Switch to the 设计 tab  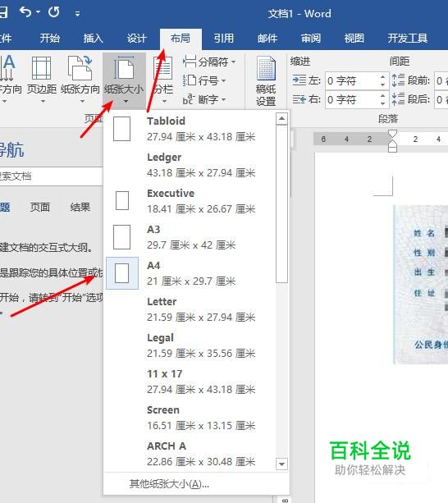pyautogui.click(x=136, y=39)
